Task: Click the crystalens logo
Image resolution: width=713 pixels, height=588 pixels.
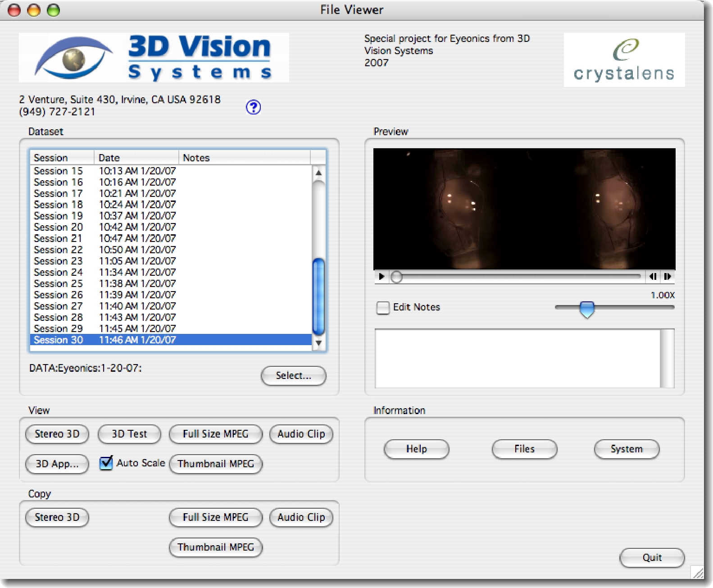Action: (x=624, y=60)
